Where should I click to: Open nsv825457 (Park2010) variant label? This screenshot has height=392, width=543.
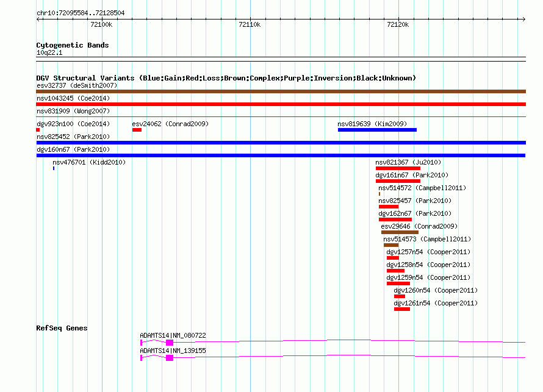tap(415, 201)
